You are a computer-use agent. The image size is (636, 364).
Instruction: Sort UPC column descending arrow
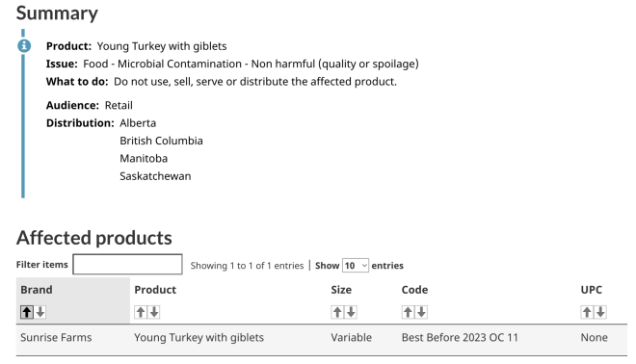(x=600, y=312)
